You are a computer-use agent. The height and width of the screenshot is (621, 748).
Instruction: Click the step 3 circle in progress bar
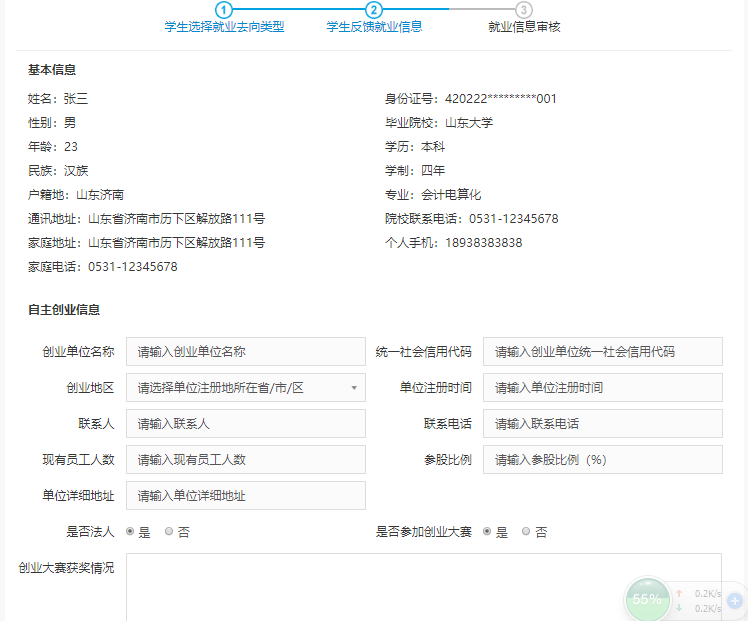pos(524,9)
